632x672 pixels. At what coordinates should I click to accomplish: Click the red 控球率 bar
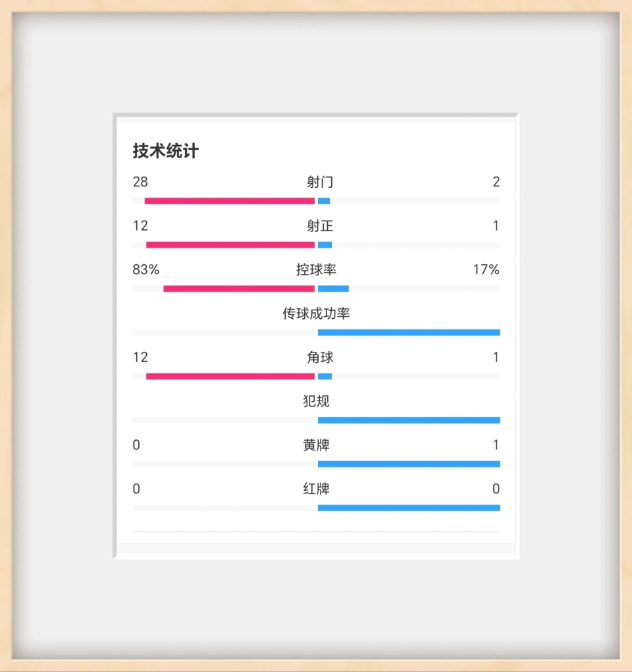[239, 289]
